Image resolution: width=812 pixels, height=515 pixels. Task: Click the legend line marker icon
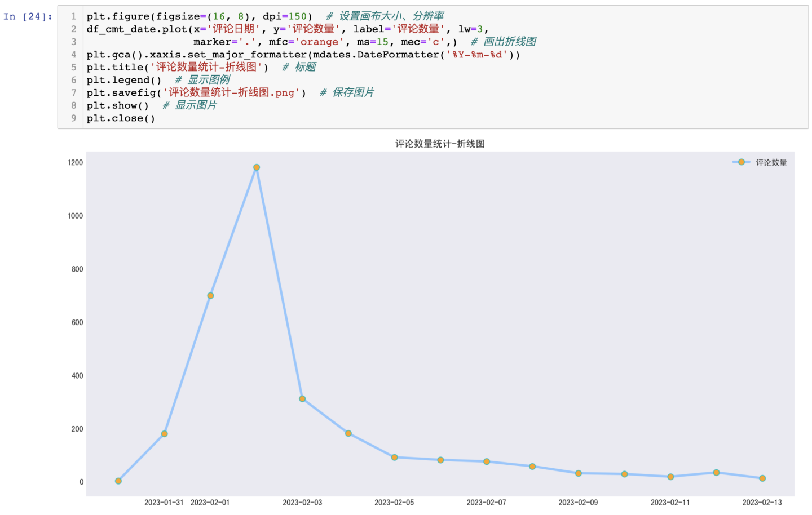(741, 162)
